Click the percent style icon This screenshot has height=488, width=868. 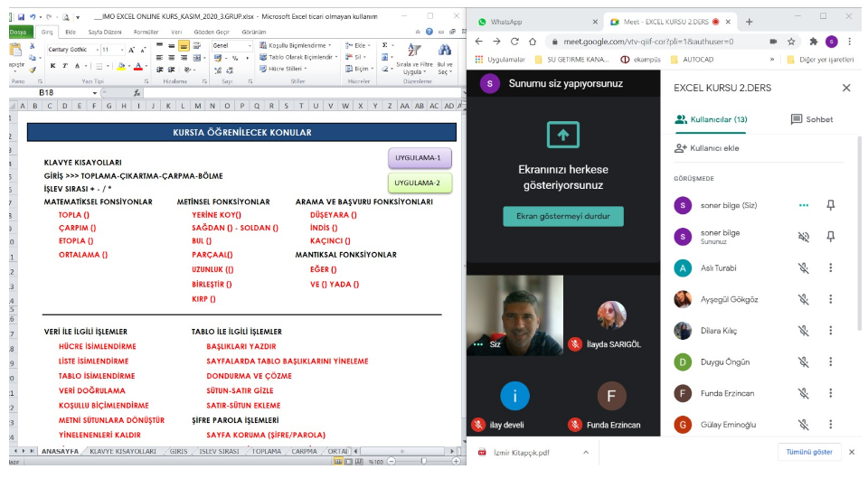(235, 58)
